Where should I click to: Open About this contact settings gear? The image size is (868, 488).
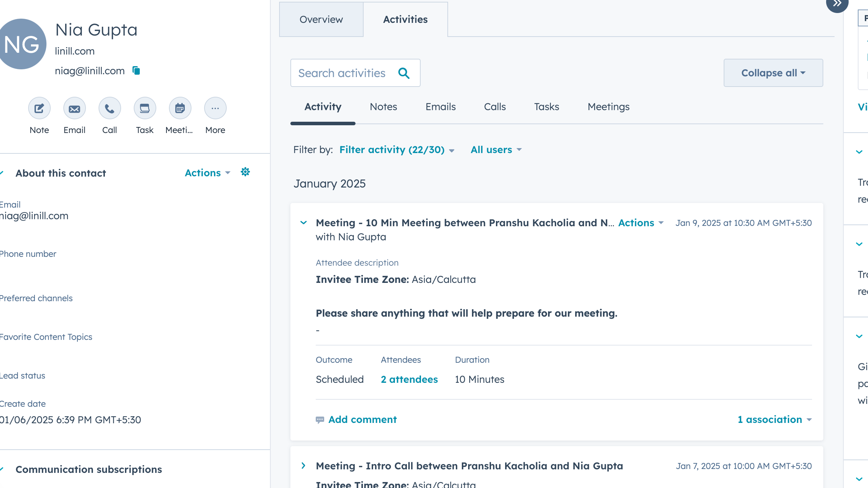pos(245,172)
